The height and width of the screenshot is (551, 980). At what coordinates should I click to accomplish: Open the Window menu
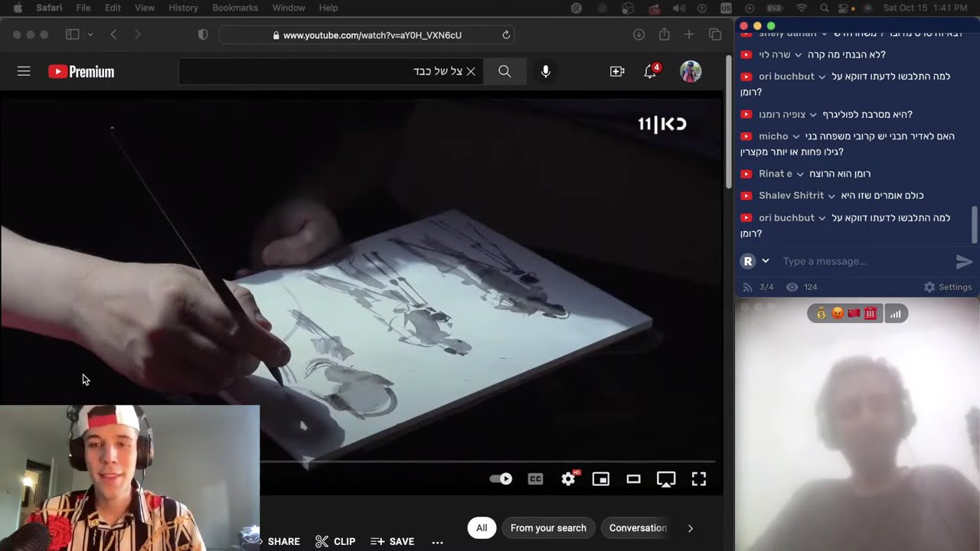[289, 8]
